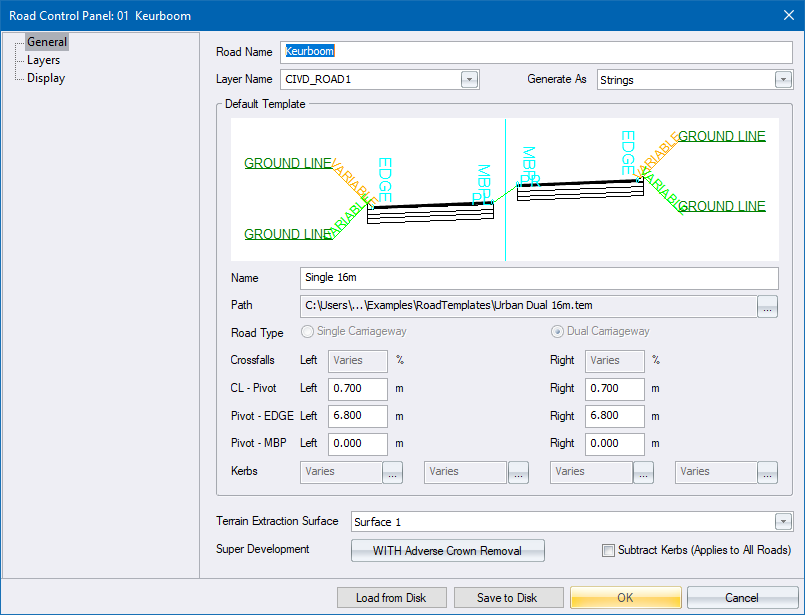The image size is (805, 615).
Task: Select the Dual Carriageway radio button
Action: pyautogui.click(x=558, y=332)
